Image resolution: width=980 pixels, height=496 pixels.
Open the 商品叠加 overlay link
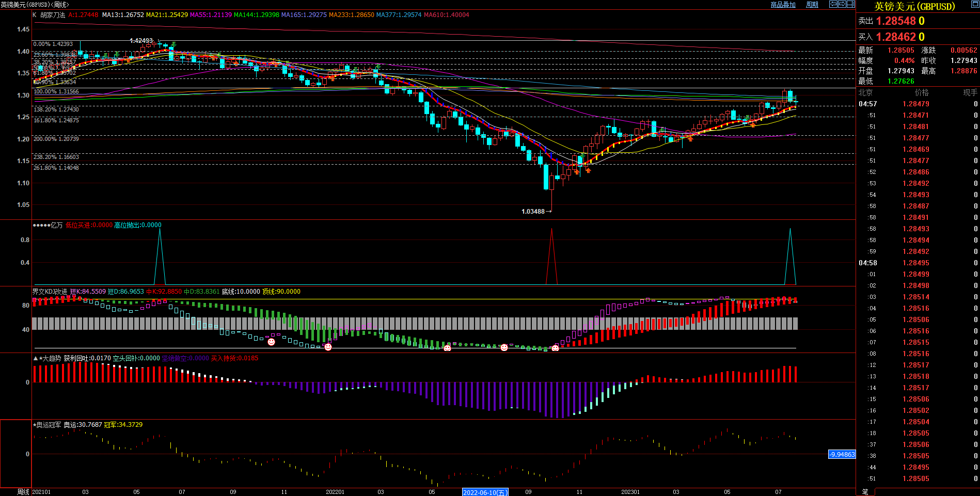pos(783,5)
